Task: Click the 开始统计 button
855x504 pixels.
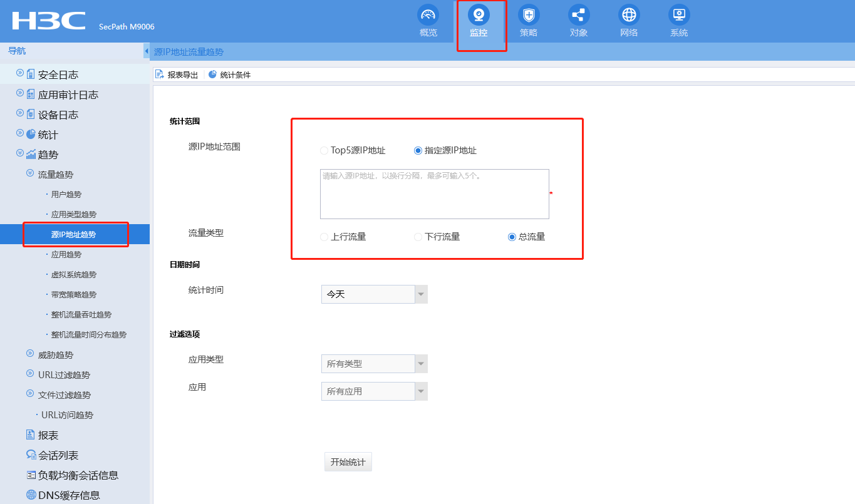Action: (348, 462)
